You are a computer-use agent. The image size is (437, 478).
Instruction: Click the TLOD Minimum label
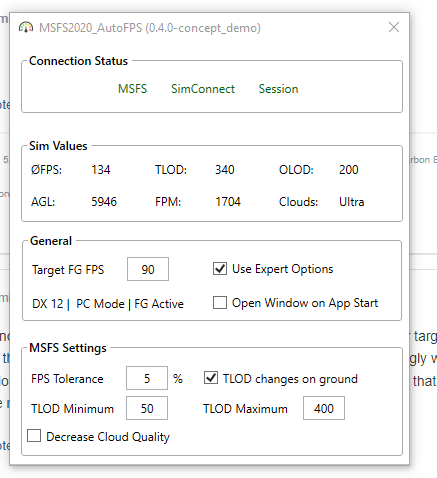pos(72,409)
